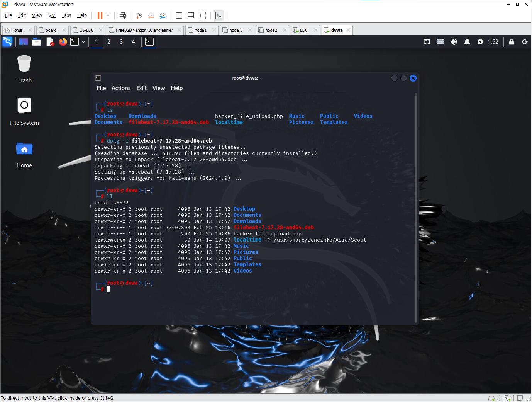Switch to workspace 1

(97, 42)
